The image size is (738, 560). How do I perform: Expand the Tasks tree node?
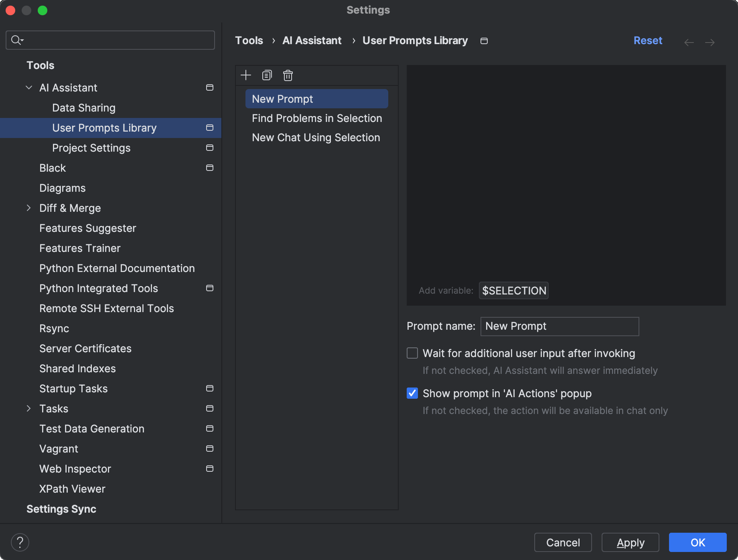pos(29,408)
